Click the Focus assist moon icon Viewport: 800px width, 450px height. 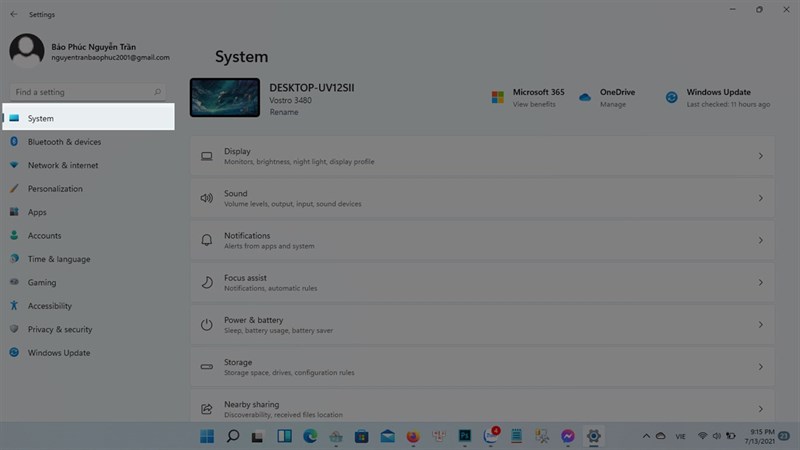coord(207,282)
